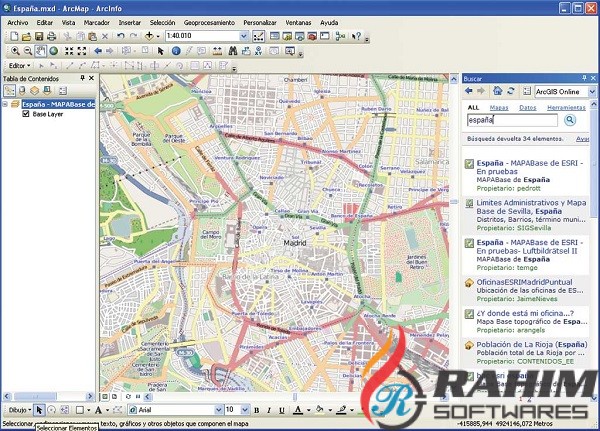Activate the Pan hand tool
Viewport: 600px width, 431px height.
41,51
